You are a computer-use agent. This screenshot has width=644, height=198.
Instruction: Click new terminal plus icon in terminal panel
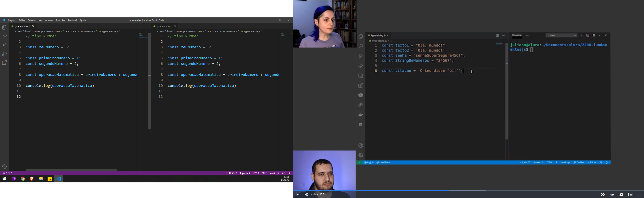pos(582,35)
